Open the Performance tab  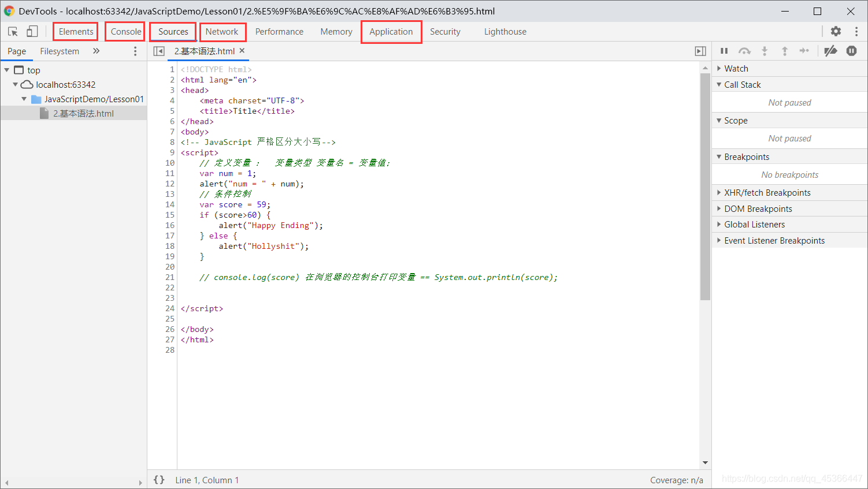point(279,32)
